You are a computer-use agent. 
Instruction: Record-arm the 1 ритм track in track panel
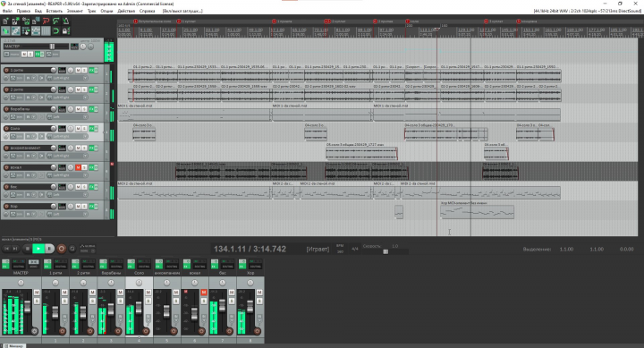click(6, 71)
